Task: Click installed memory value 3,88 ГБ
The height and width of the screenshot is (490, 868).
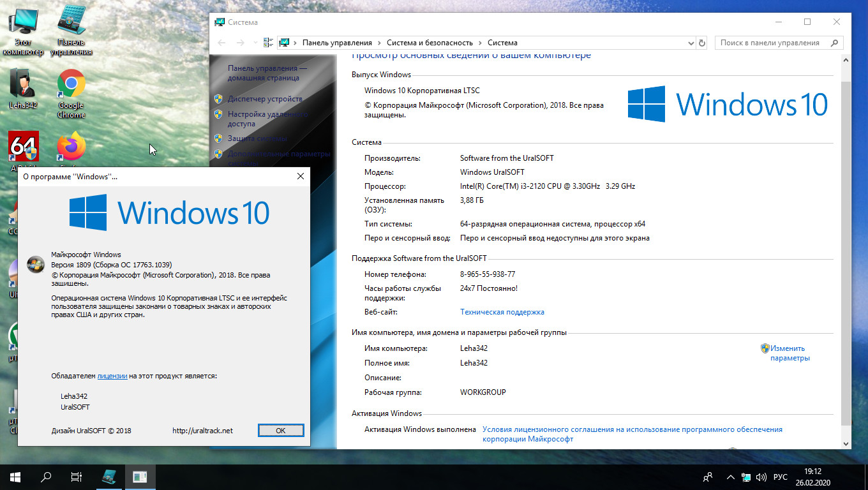Action: 473,200
